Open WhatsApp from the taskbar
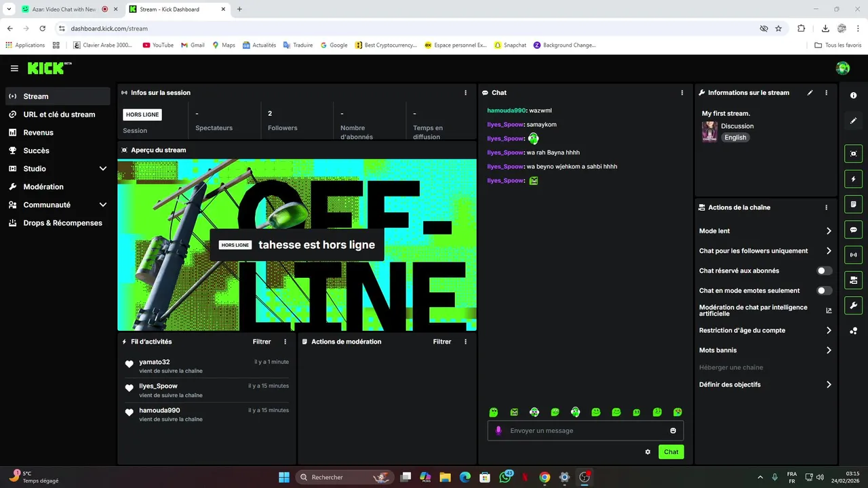 505,477
